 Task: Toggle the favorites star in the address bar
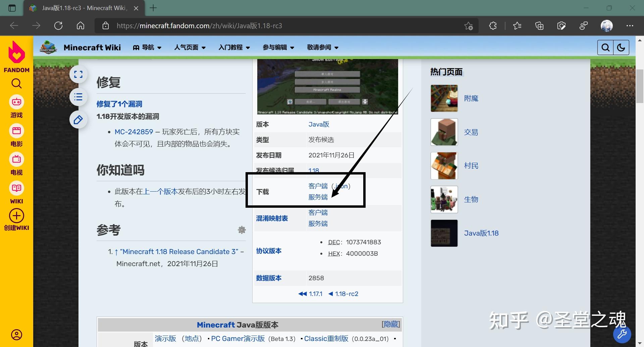coord(469,26)
